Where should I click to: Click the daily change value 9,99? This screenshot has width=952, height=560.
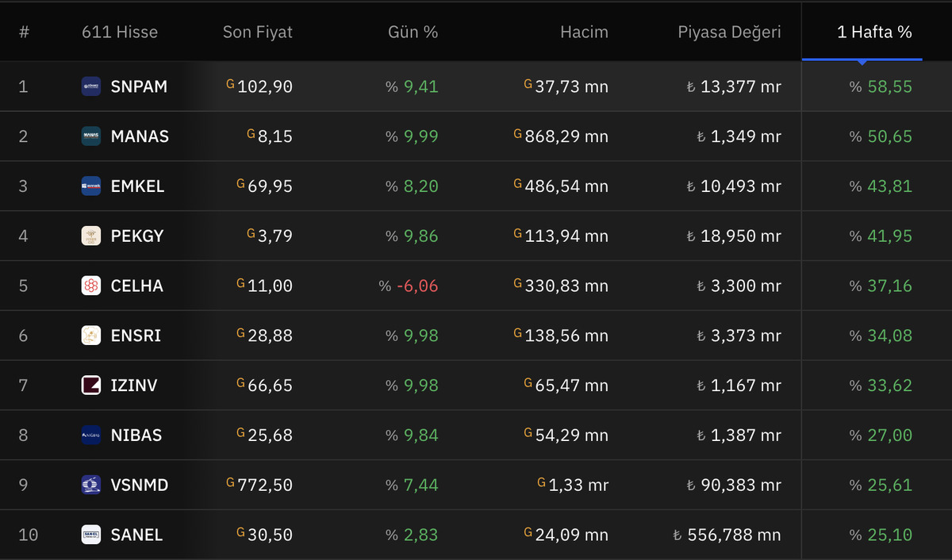coord(420,136)
